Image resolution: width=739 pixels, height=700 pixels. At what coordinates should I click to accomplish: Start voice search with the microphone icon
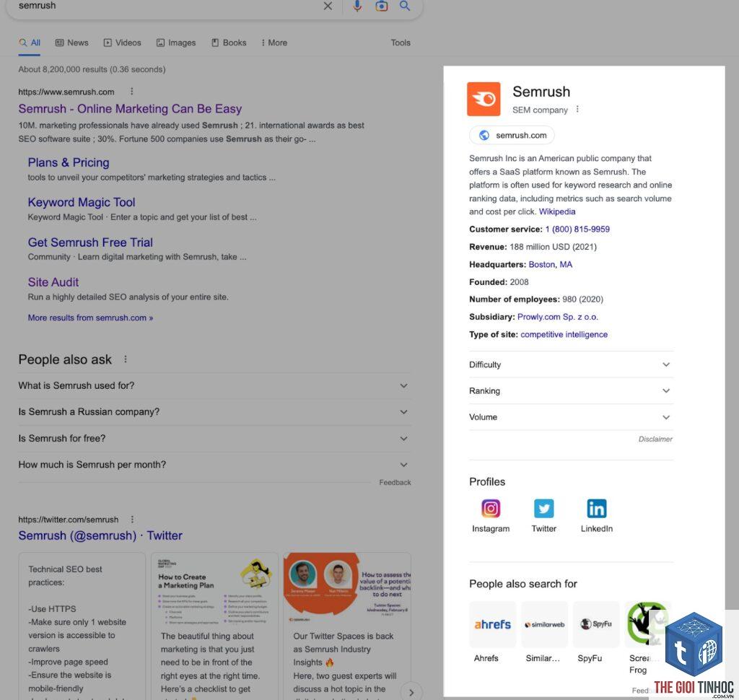[x=357, y=6]
